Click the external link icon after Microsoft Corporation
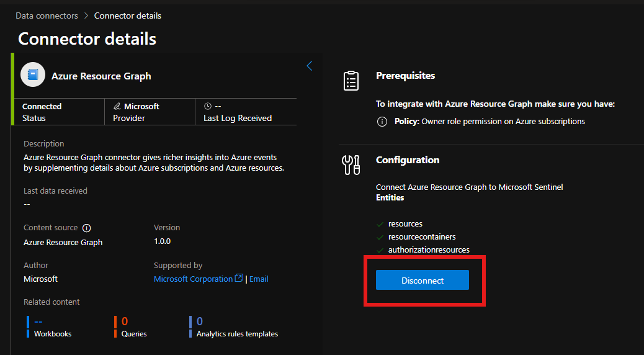644x355 pixels. (x=239, y=278)
